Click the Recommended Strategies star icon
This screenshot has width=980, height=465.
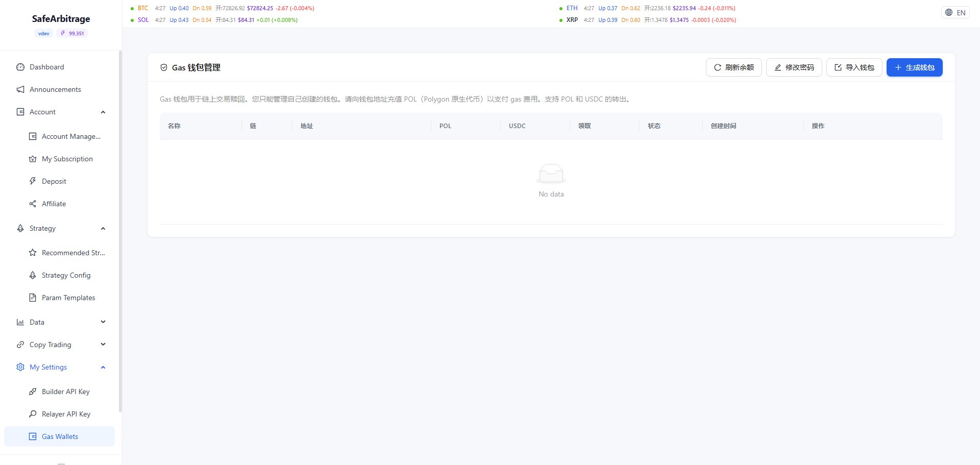(x=33, y=253)
